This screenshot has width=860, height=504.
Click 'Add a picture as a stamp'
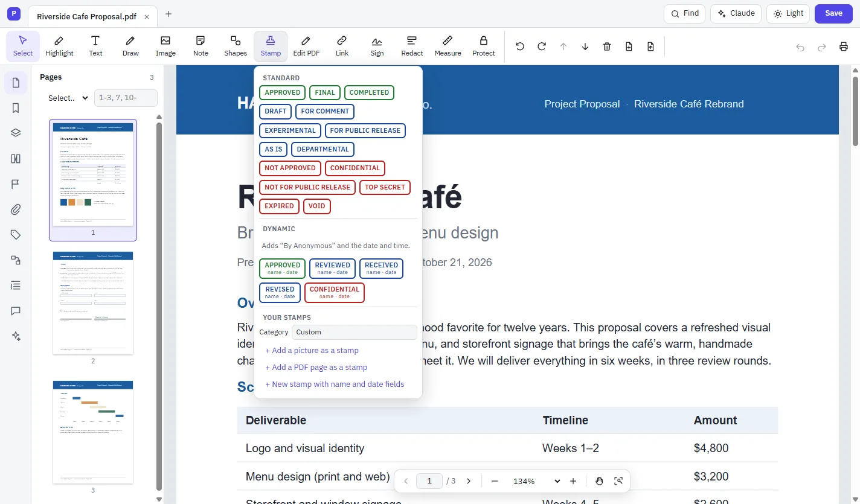click(x=312, y=351)
